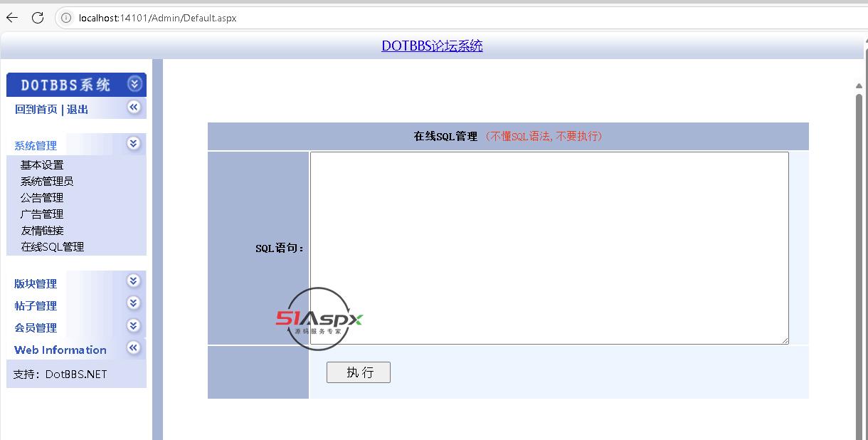Viewport: 868px width, 440px height.
Task: Open 在线SQL管理 in the sidebar
Action: click(53, 246)
